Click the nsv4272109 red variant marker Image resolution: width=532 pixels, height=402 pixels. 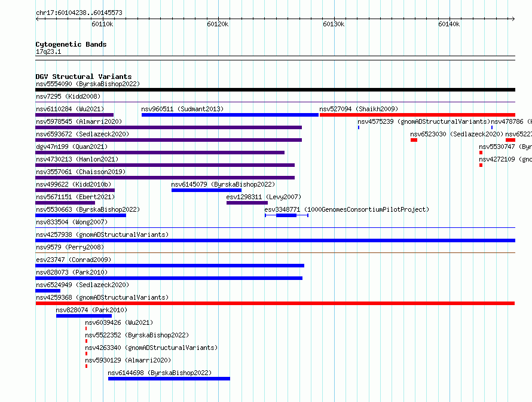481,165
